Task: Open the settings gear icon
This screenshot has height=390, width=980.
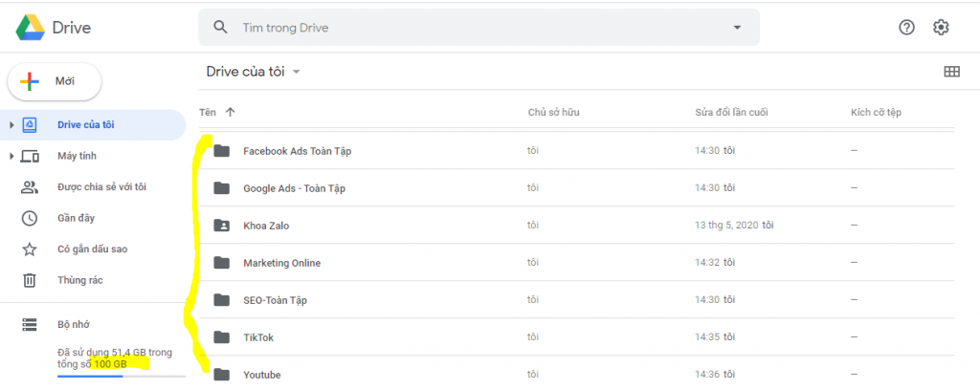Action: (x=941, y=28)
